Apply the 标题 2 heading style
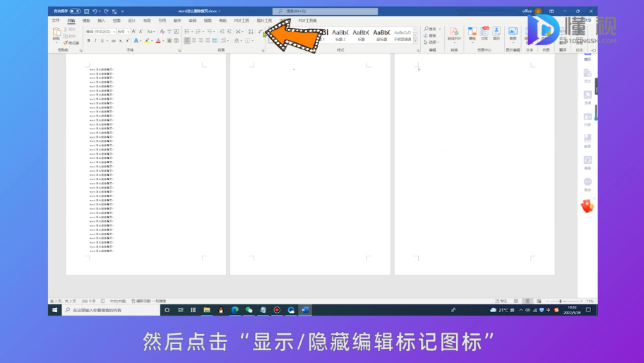This screenshot has height=363, width=644. point(340,35)
